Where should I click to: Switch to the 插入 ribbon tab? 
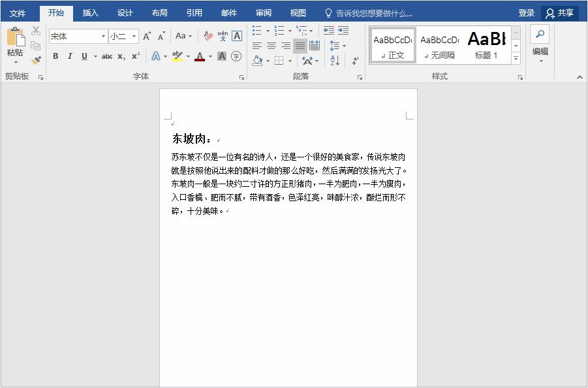91,12
